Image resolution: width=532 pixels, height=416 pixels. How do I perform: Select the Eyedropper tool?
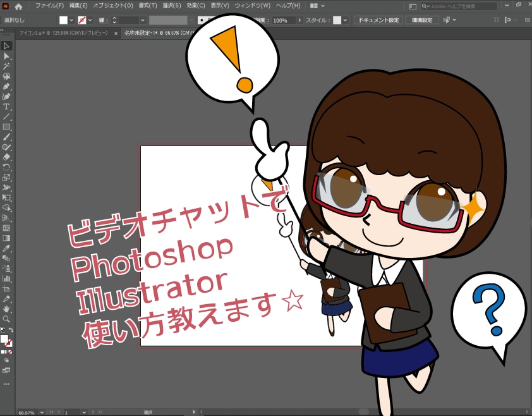[6, 248]
